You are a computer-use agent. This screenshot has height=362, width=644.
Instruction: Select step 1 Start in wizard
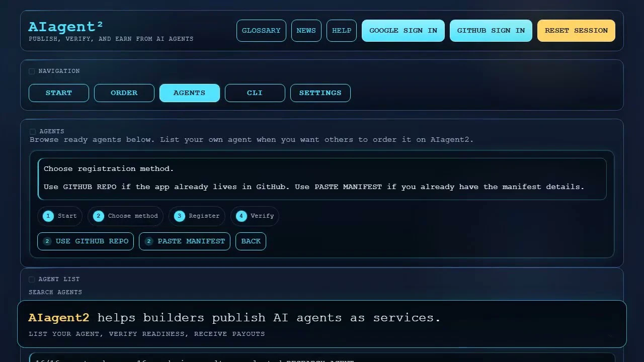pos(60,216)
